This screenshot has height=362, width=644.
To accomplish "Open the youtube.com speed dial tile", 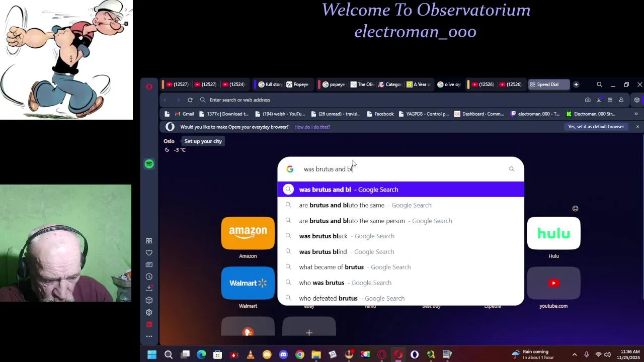I will pos(553,283).
